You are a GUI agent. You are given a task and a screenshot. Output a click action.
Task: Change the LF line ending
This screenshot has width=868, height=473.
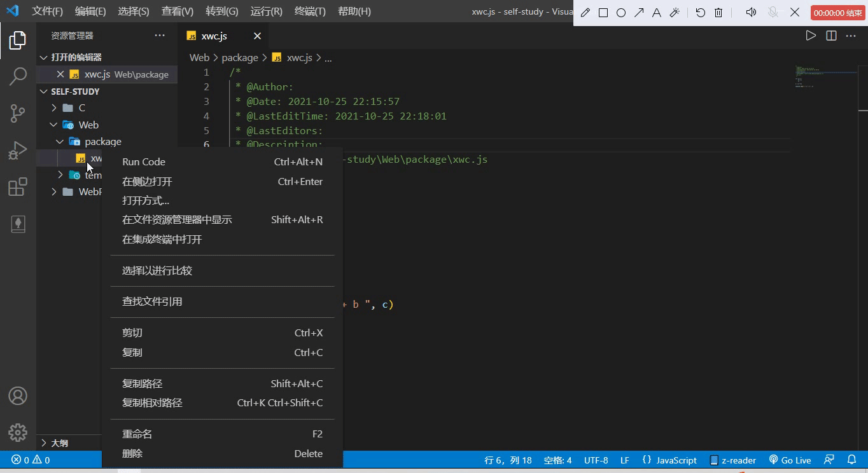[x=625, y=460]
